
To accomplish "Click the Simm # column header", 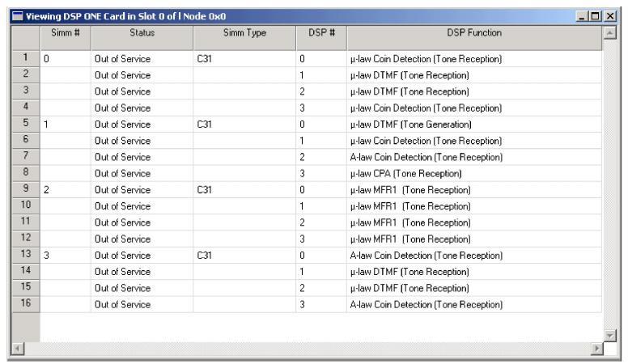I will tap(66, 33).
